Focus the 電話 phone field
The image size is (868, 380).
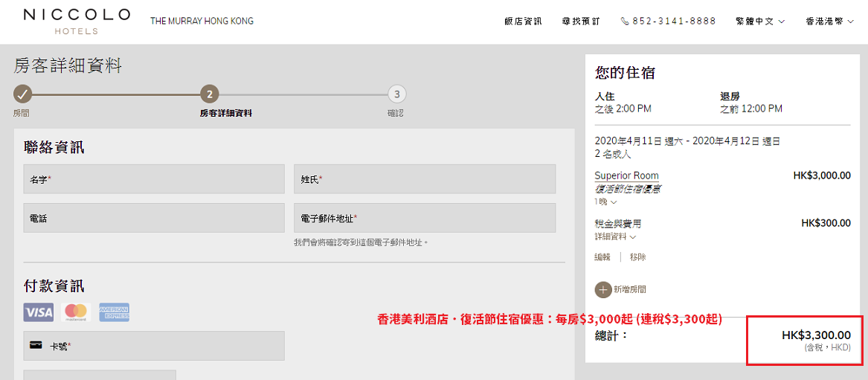pyautogui.click(x=154, y=218)
